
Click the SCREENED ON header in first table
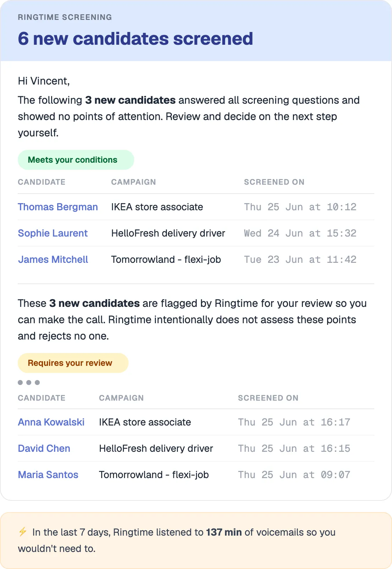(x=274, y=182)
